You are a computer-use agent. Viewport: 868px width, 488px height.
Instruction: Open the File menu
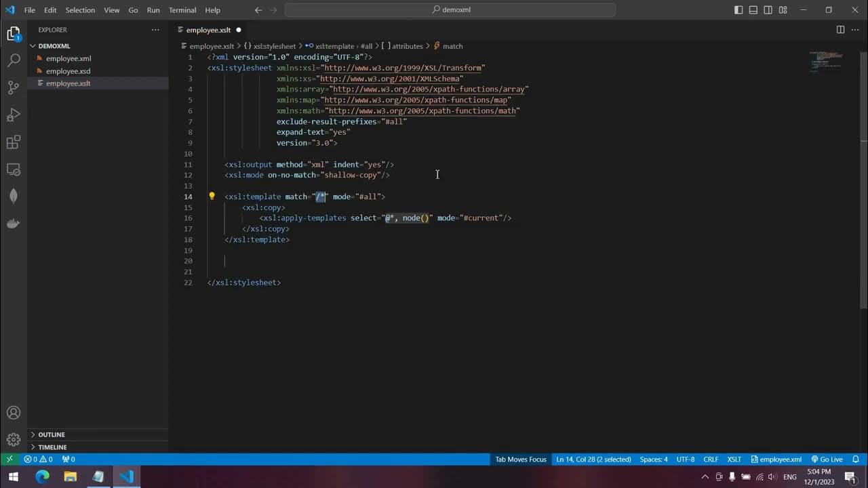(x=30, y=10)
